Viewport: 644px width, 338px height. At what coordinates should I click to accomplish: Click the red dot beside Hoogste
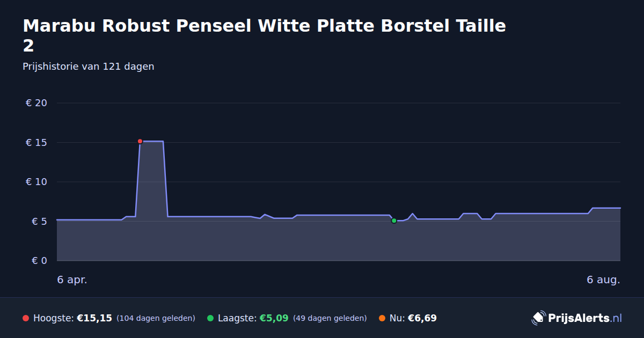point(26,318)
